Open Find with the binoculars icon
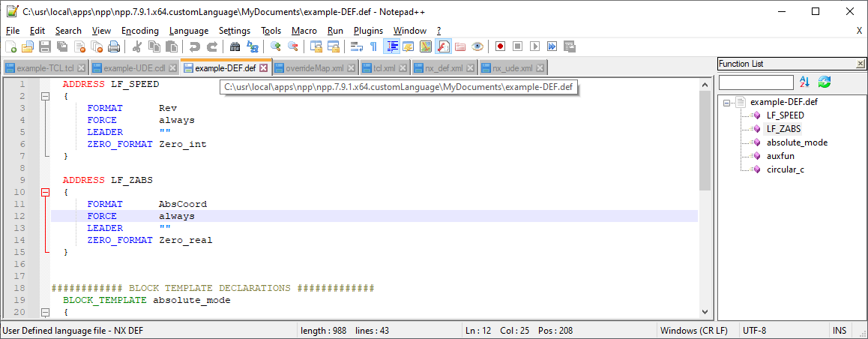This screenshot has height=339, width=868. pos(235,46)
